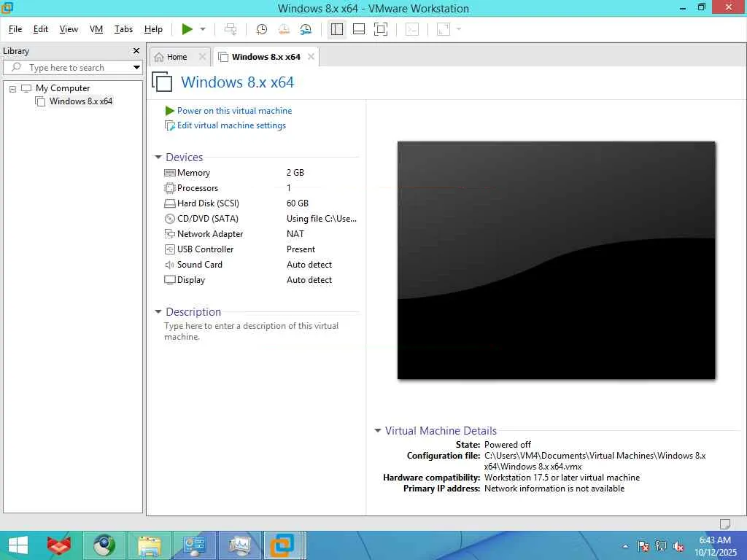This screenshot has height=560, width=747.
Task: Open the Tabs menu
Action: click(x=123, y=29)
